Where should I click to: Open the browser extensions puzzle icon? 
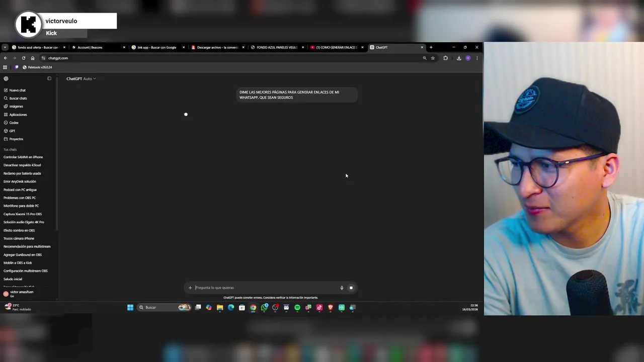(445, 58)
